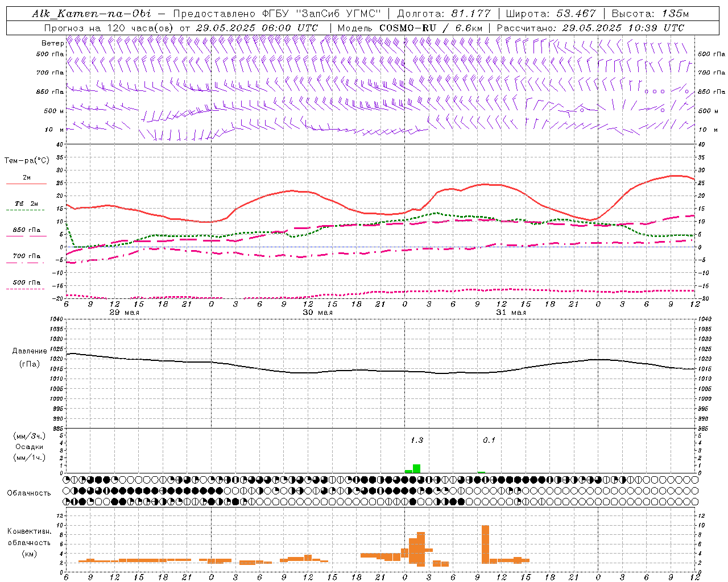Click the Td 2м legend entry
Viewport: 728px width, 582px height.
coord(26,203)
